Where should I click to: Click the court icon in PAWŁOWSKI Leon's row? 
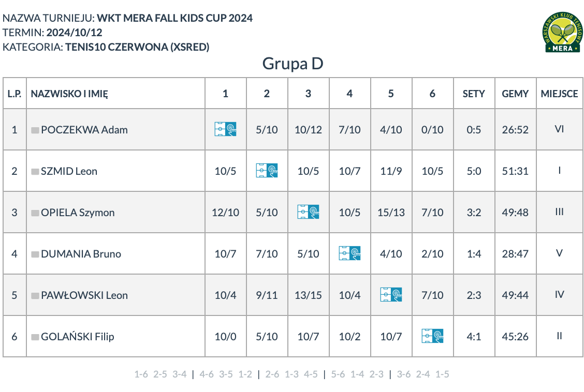[391, 294]
